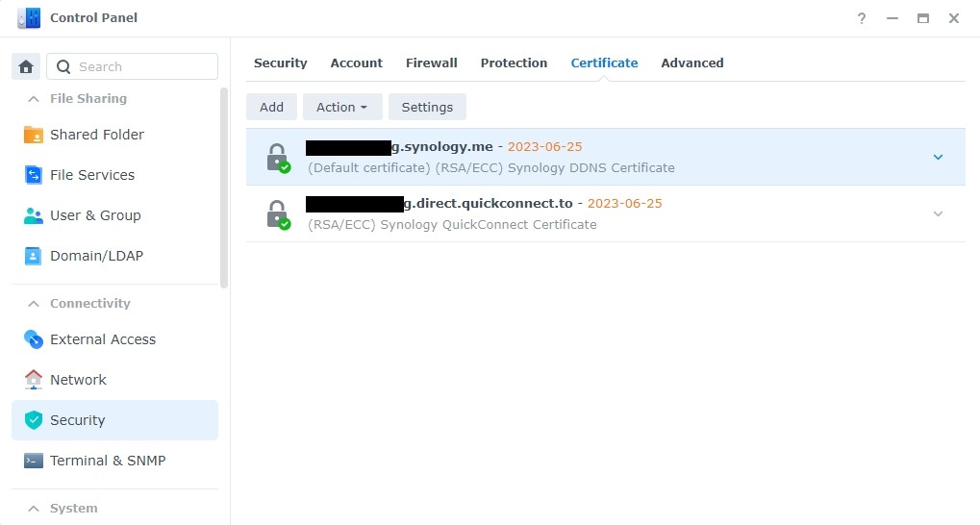
Task: Switch to the Firewall tab
Action: pos(431,62)
